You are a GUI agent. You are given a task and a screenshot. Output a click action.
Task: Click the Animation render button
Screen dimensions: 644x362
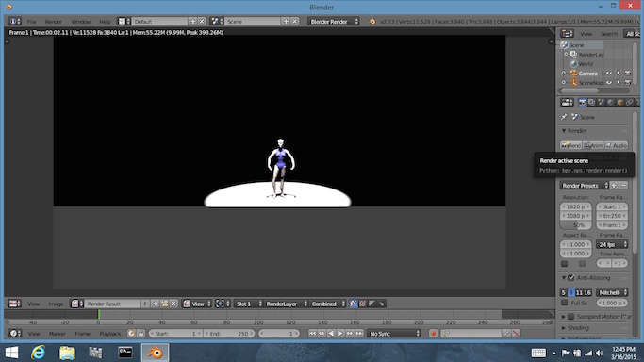pyautogui.click(x=593, y=145)
